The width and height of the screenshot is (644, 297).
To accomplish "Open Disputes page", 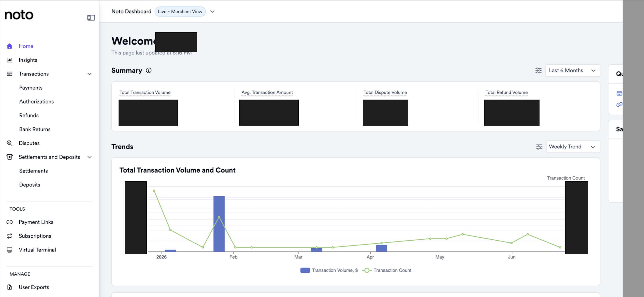I will pos(29,143).
